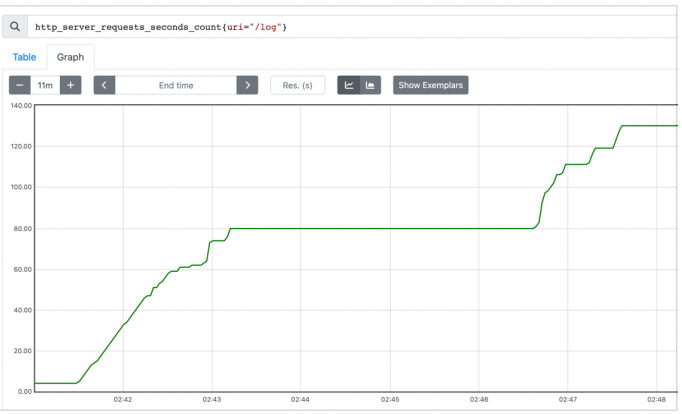Click the 11m range value field
Image resolution: width=682 pixels, height=414 pixels.
pyautogui.click(x=45, y=85)
